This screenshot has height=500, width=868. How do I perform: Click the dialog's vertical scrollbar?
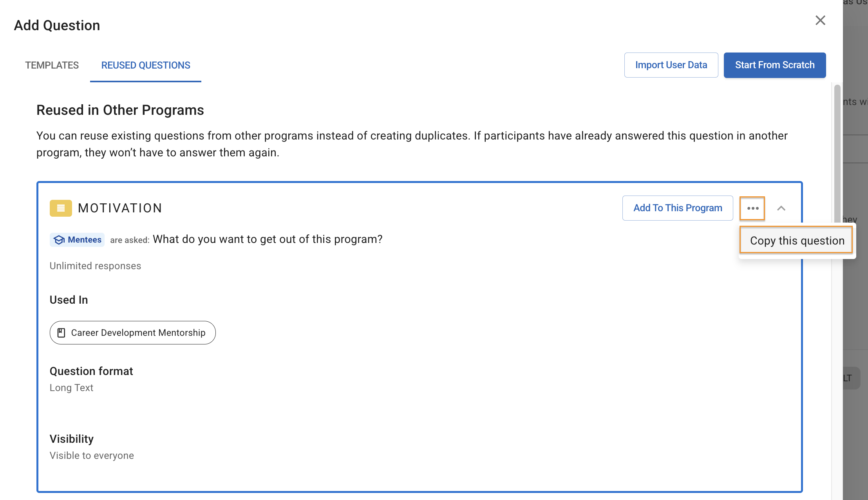tap(837, 157)
